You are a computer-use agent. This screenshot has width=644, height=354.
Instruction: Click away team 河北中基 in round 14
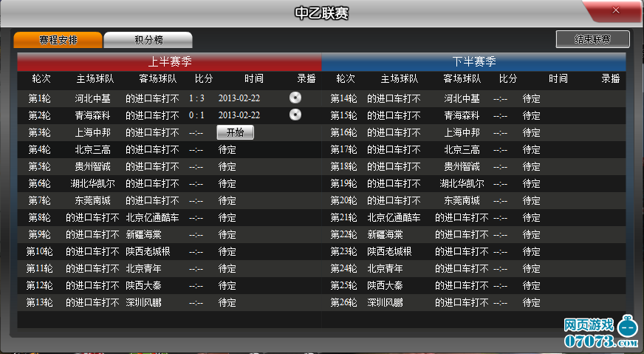(462, 98)
